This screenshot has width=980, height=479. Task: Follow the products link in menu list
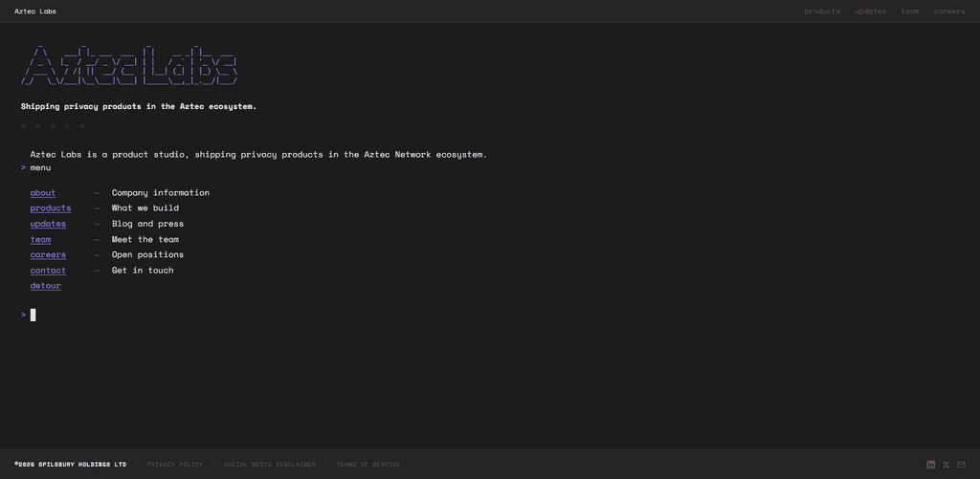click(51, 208)
